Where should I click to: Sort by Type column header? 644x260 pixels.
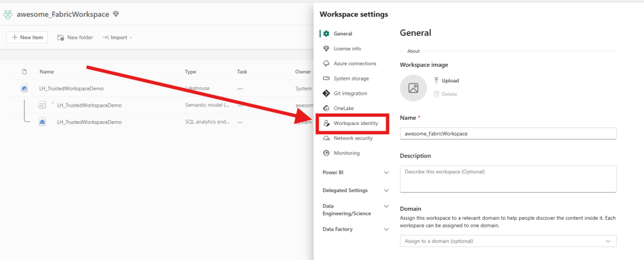click(191, 72)
